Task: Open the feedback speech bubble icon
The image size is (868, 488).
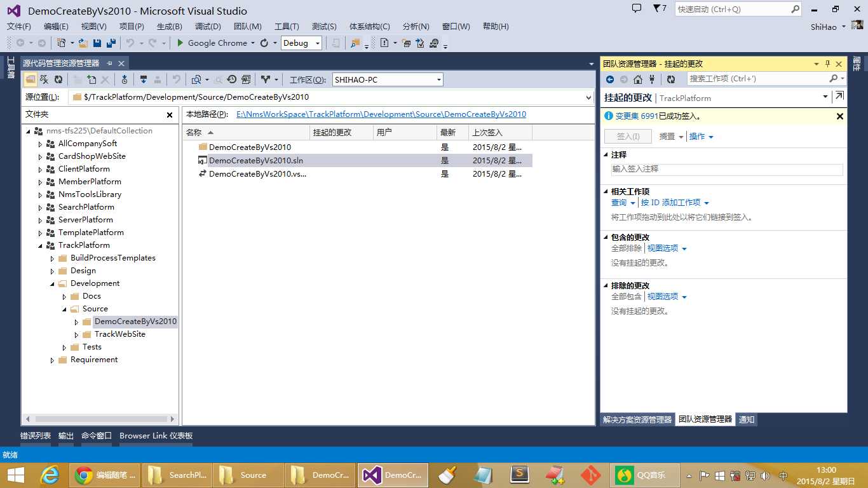Action: 637,9
